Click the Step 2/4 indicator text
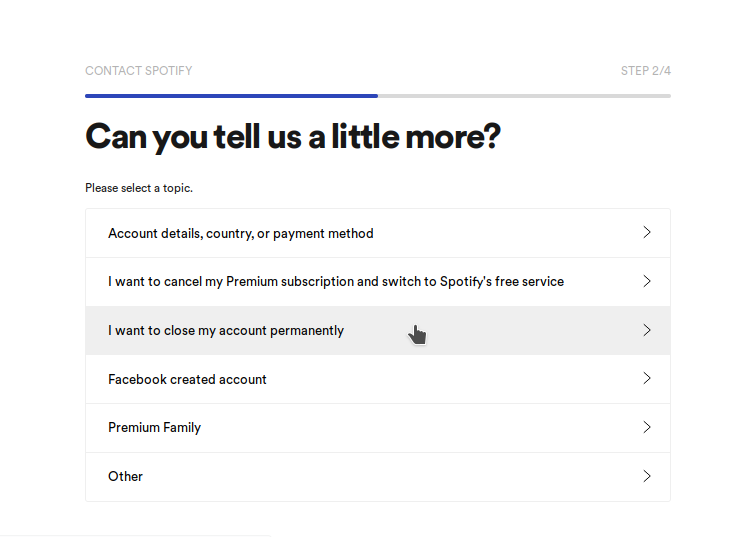Image resolution: width=744 pixels, height=537 pixels. pyautogui.click(x=646, y=71)
